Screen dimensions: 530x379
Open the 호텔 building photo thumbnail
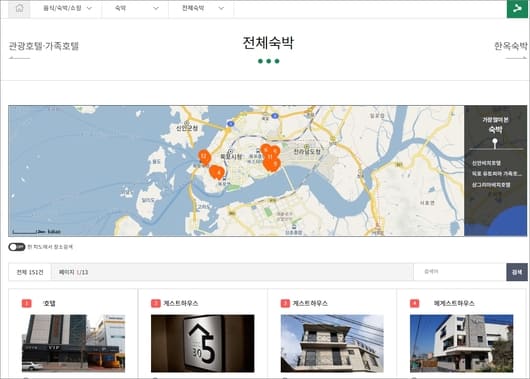73,343
